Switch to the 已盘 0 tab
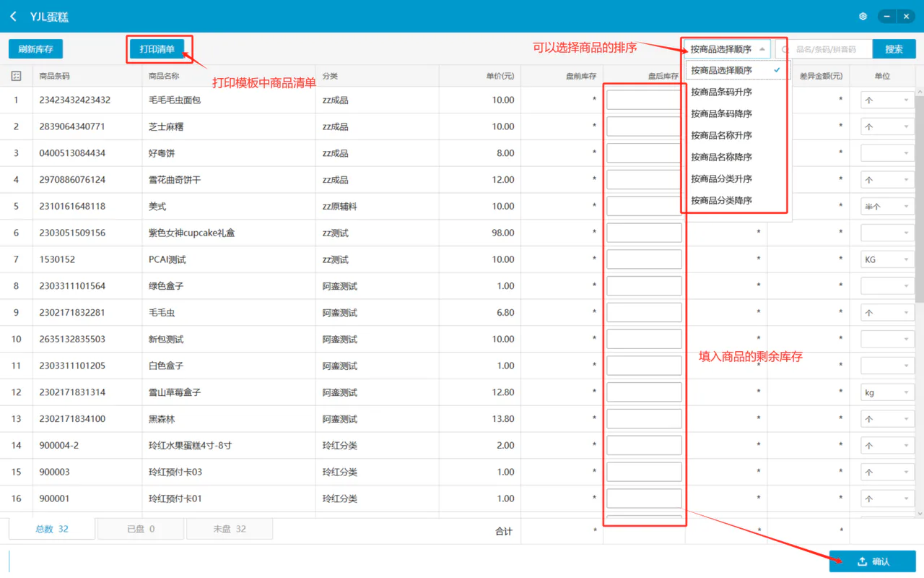The width and height of the screenshot is (924, 578). click(141, 529)
